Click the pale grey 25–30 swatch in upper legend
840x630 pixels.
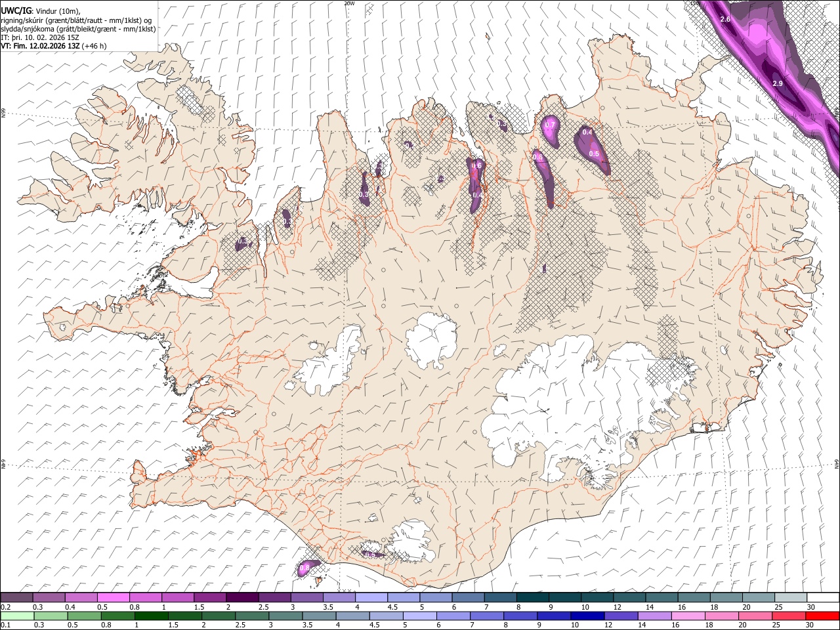pos(790,598)
